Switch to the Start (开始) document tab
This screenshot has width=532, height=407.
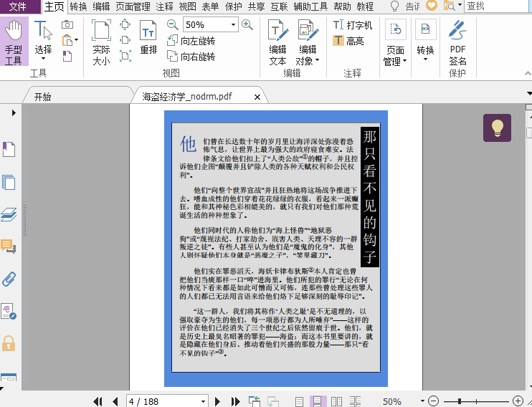[42, 97]
